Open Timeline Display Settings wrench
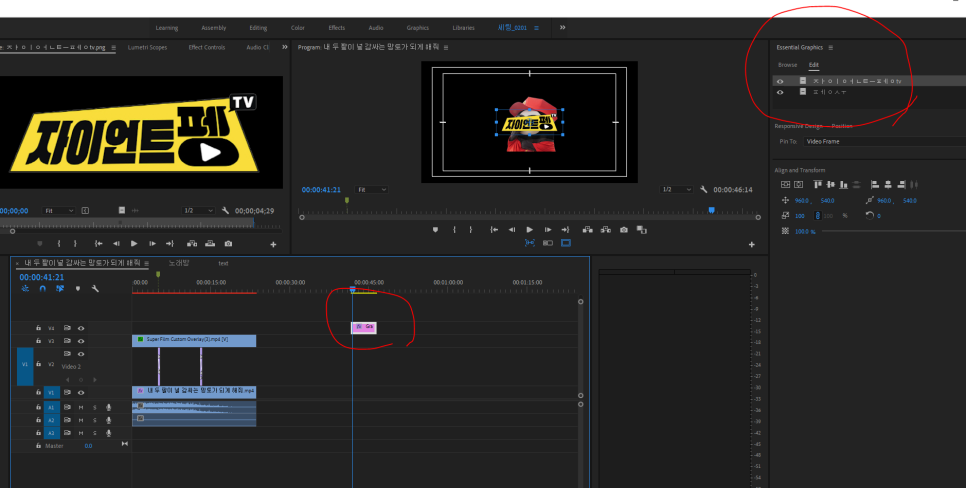Screen dimensions: 966x488 click(x=95, y=288)
